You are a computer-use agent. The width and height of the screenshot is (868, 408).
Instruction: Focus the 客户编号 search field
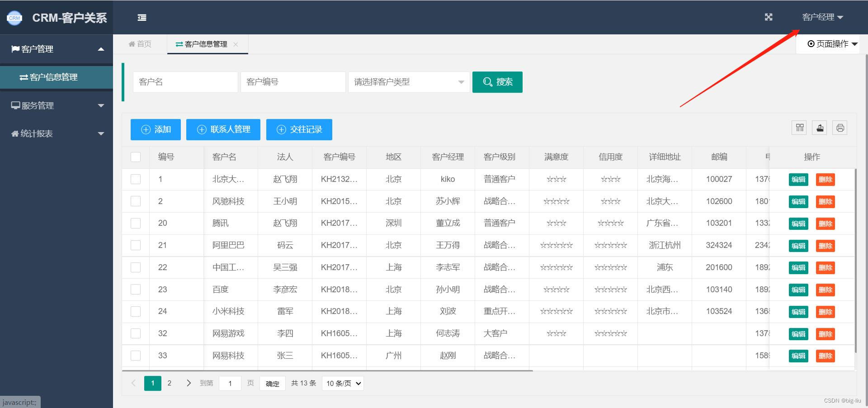(293, 82)
